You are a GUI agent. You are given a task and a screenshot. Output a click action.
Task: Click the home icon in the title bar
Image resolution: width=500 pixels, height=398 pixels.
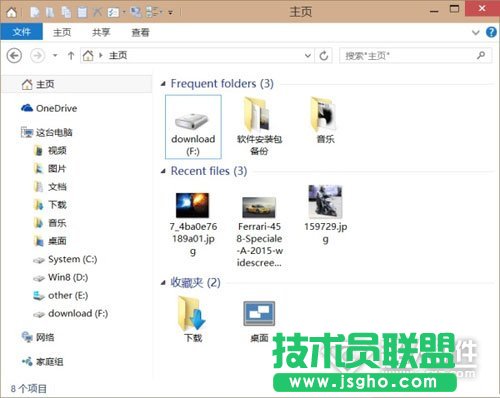[x=12, y=12]
